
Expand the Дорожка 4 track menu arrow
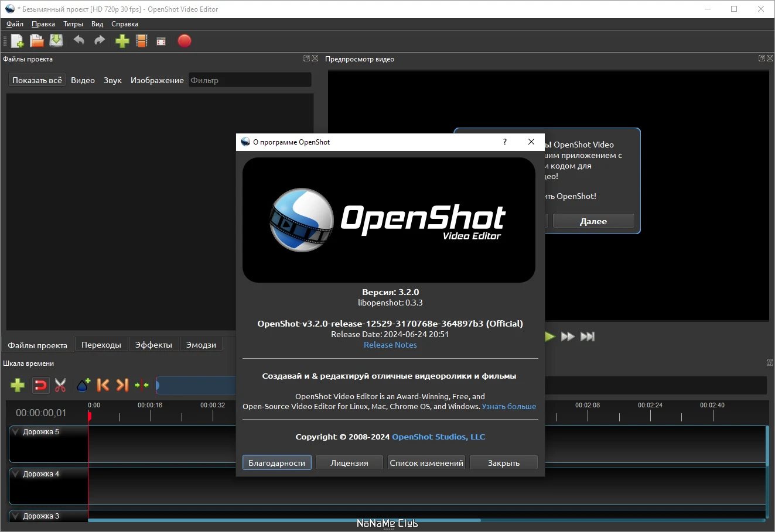point(16,474)
